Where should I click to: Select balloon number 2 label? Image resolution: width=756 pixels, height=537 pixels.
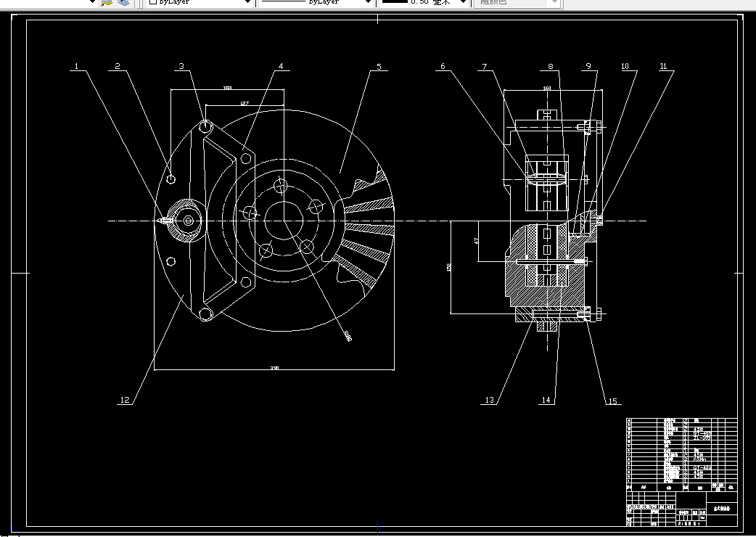[118, 66]
